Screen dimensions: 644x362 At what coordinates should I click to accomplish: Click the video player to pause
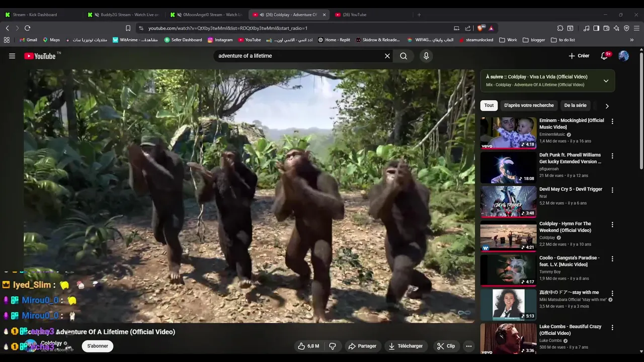(x=249, y=196)
